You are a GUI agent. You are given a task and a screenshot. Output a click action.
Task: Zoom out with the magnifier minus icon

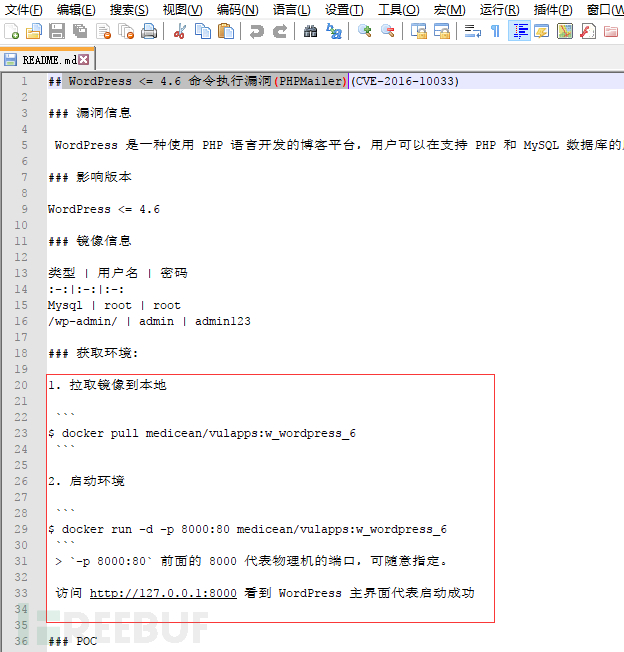pos(388,31)
